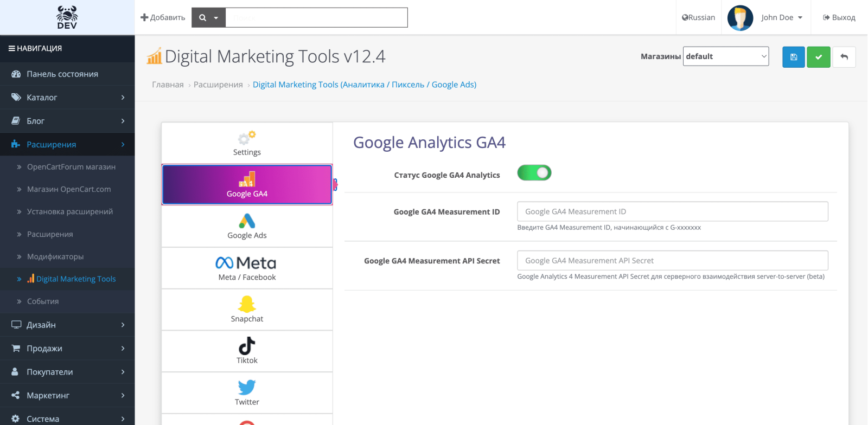The height and width of the screenshot is (425, 868).
Task: Click the green checkmark apply button
Action: point(819,57)
